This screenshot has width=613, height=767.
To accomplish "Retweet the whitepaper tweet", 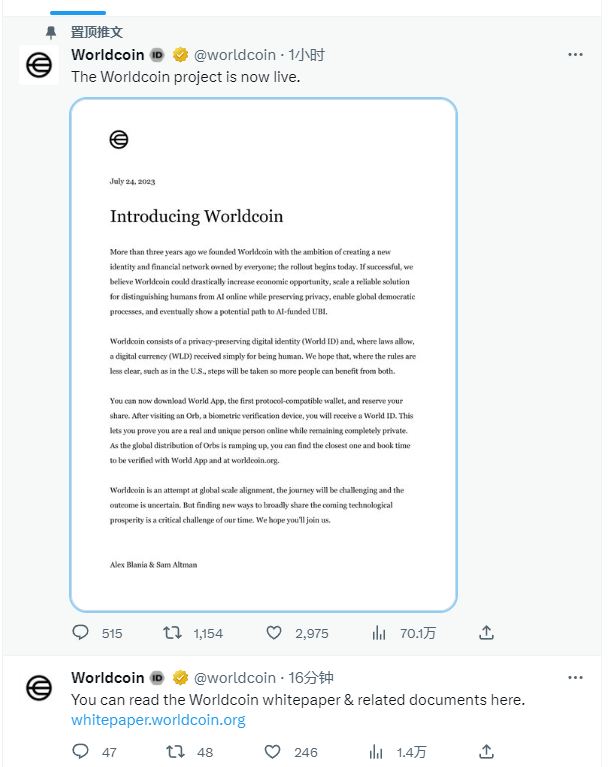I will point(173,752).
